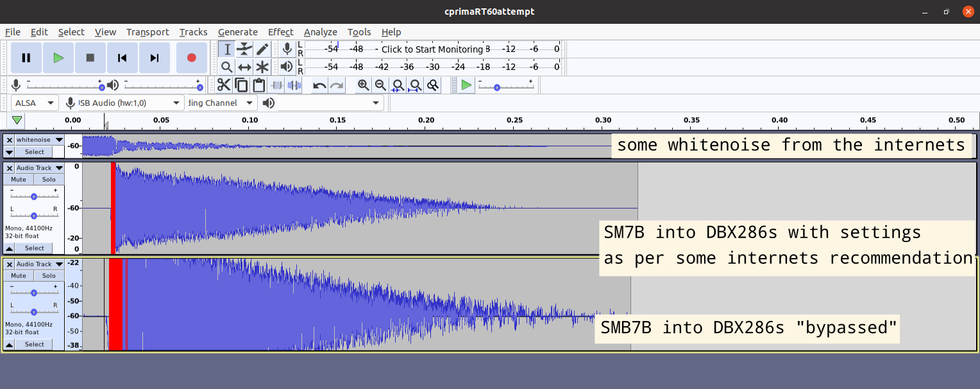Mute the bottom selected Audio Track
This screenshot has width=980, height=389.
click(19, 275)
